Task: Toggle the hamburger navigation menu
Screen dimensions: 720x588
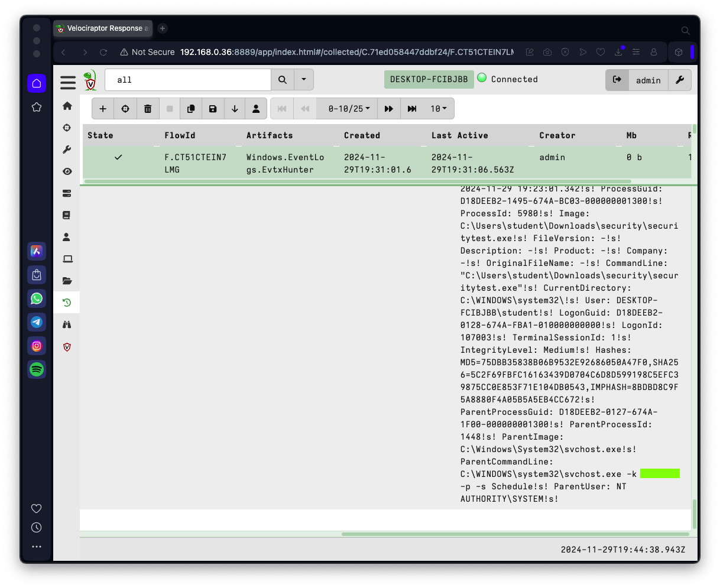Action: coord(68,82)
